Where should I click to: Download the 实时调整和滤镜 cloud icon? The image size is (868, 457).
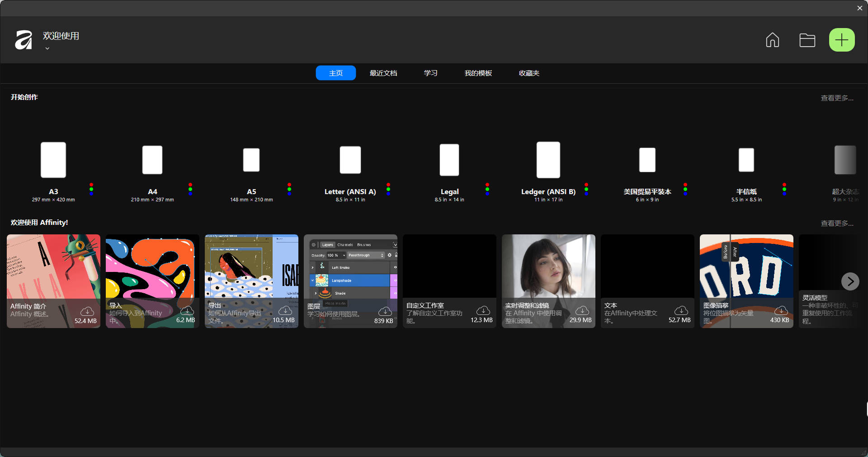[x=582, y=310]
